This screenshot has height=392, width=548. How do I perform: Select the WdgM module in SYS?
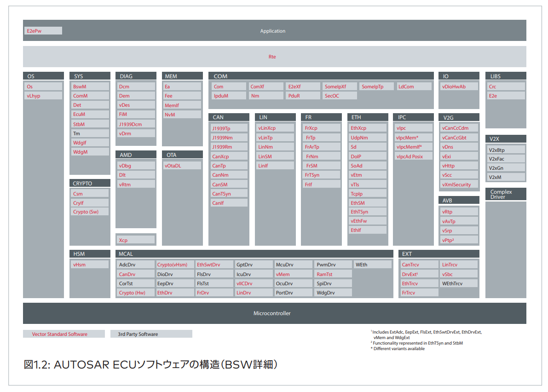pyautogui.click(x=90, y=152)
